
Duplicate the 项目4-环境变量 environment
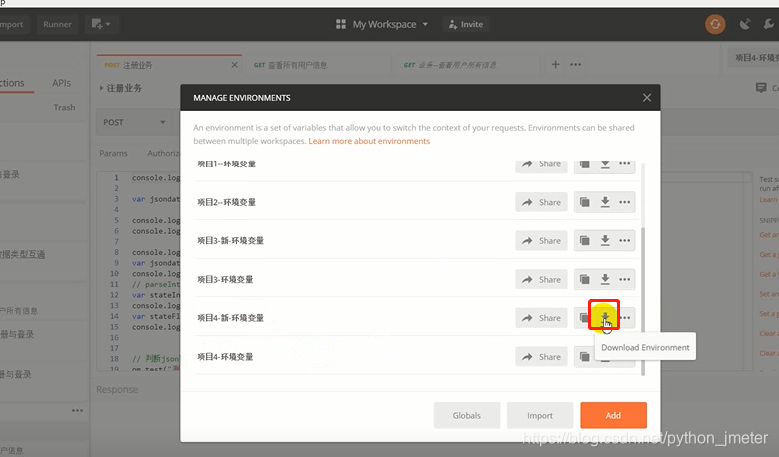coord(585,357)
